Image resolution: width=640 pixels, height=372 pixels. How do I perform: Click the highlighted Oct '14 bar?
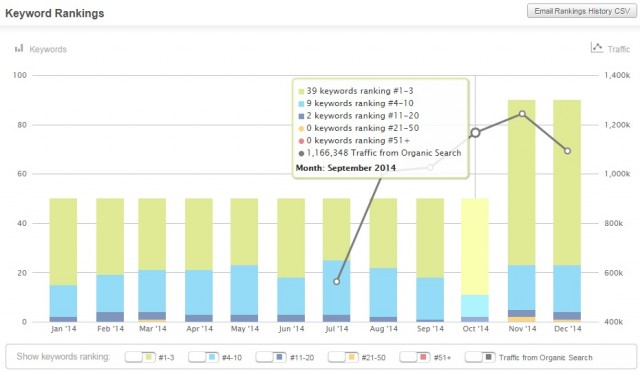pyautogui.click(x=475, y=260)
